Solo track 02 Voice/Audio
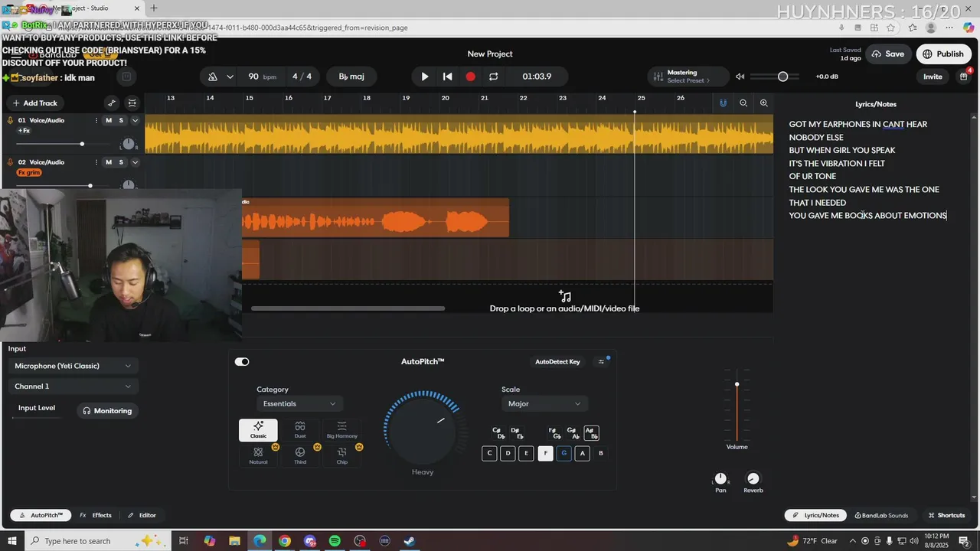Viewport: 980px width, 551px height. [x=121, y=162]
